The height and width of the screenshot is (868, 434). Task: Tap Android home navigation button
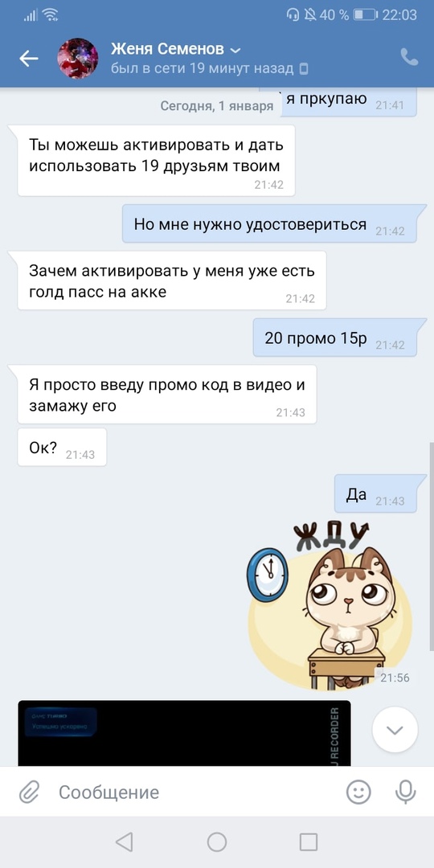(x=217, y=842)
